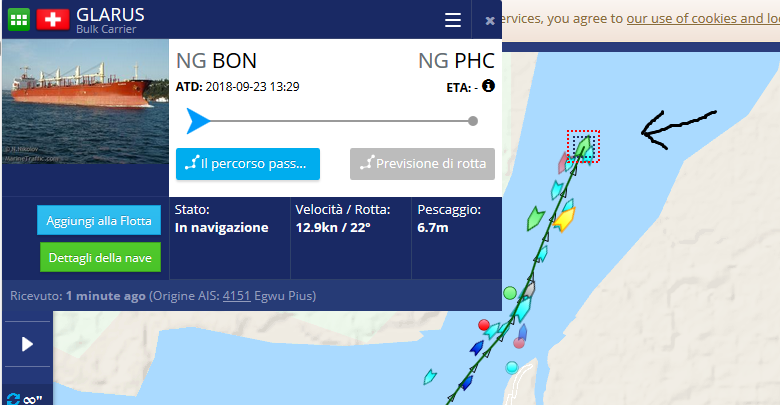Open the hamburger menu in vessel panel
Screen dimensions: 780x405
pos(453,20)
